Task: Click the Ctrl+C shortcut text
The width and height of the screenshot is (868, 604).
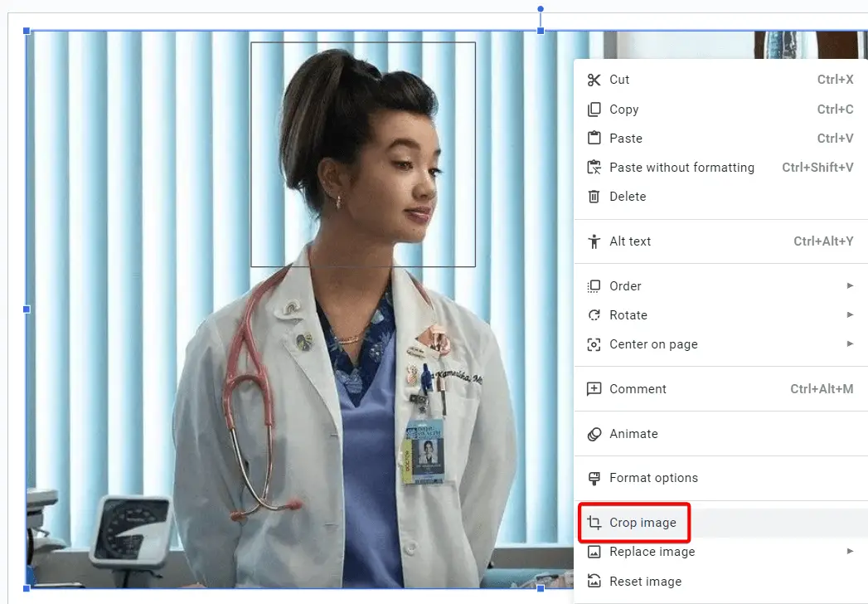Action: [x=836, y=110]
